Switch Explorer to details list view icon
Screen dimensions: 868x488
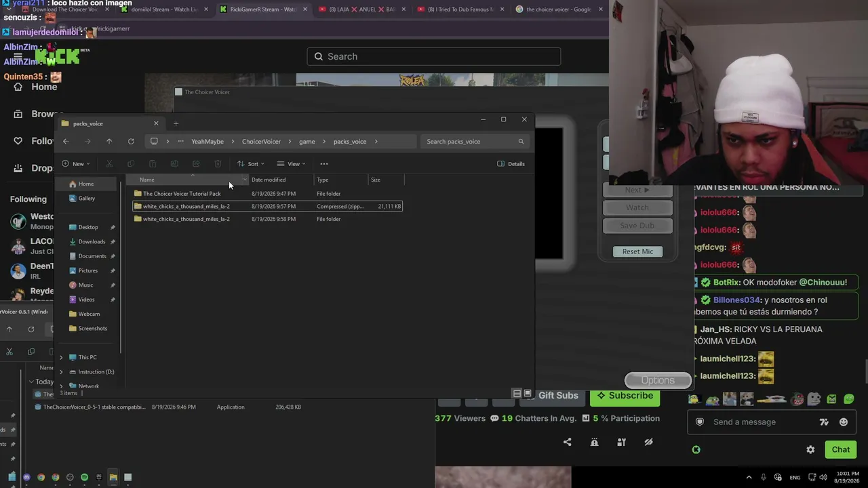click(517, 394)
